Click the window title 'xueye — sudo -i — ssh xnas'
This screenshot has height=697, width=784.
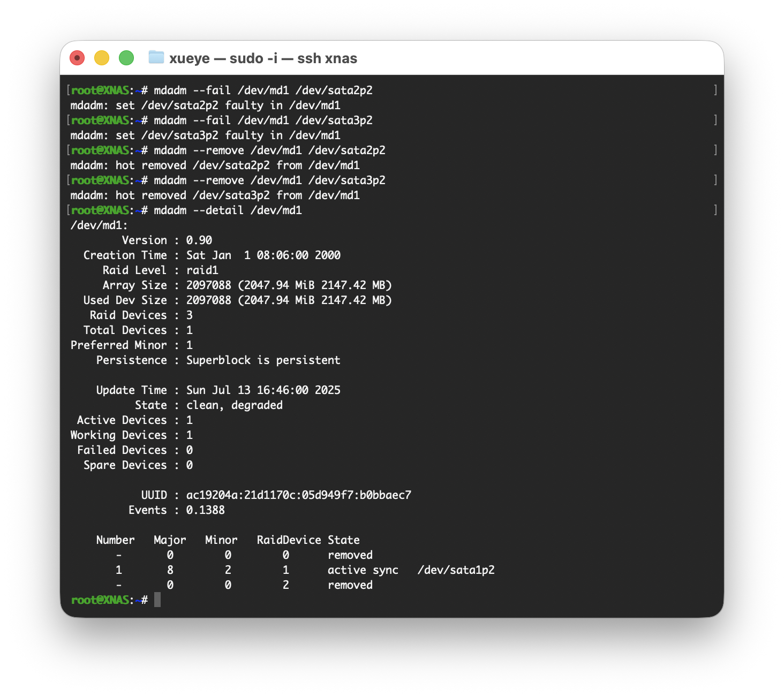[x=263, y=58]
